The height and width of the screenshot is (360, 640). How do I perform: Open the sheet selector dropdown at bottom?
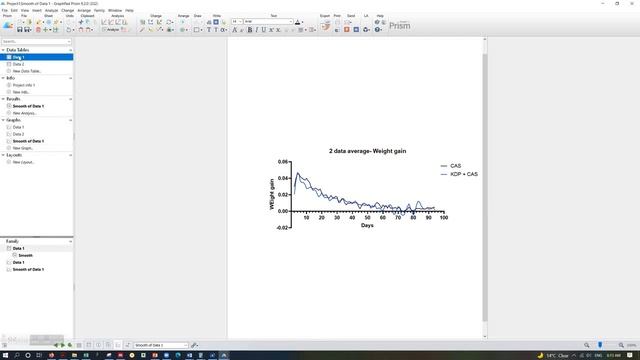185,345
